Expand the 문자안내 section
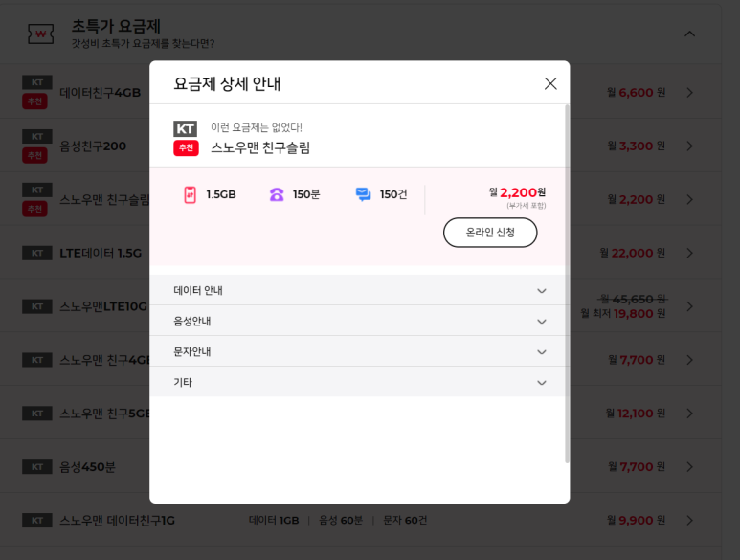The width and height of the screenshot is (740, 560). 359,351
